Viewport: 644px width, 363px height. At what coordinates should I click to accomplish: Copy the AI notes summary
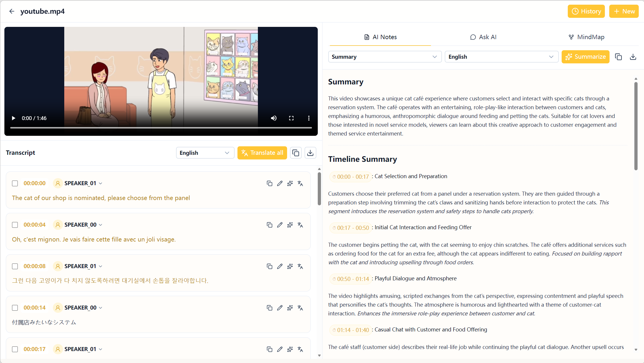pos(618,57)
